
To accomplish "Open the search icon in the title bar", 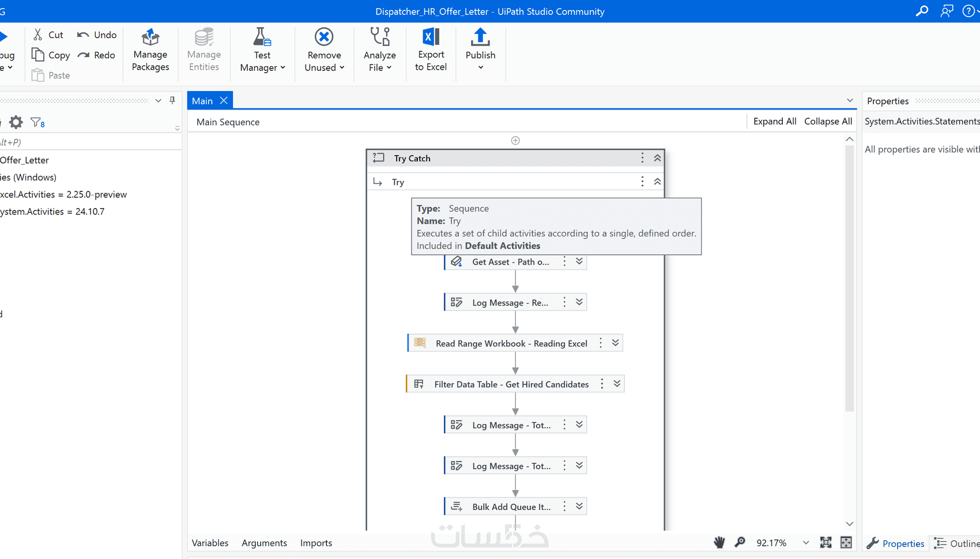I will (922, 11).
